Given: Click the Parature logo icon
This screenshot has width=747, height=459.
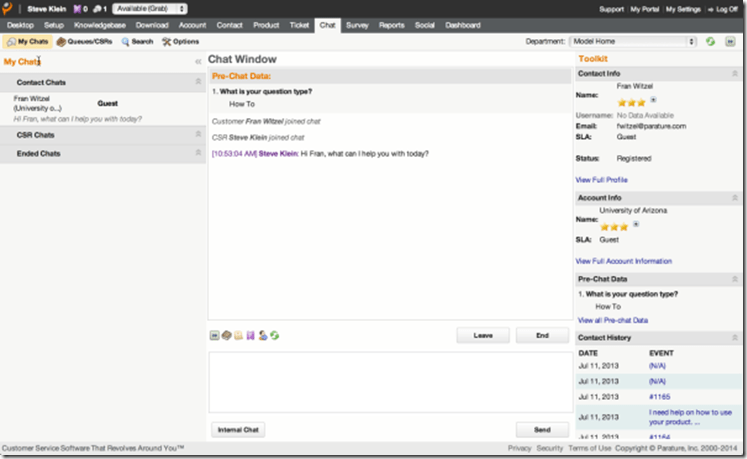Looking at the screenshot, I should point(8,8).
